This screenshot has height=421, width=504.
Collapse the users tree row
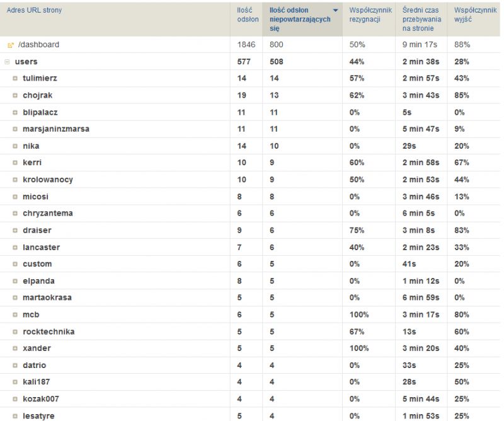pyautogui.click(x=7, y=62)
